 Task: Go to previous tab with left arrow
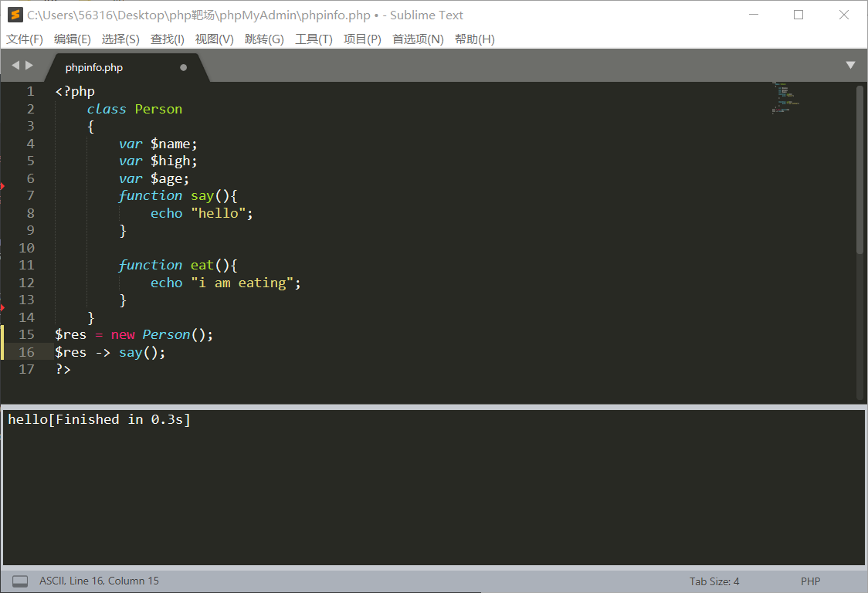click(x=15, y=66)
